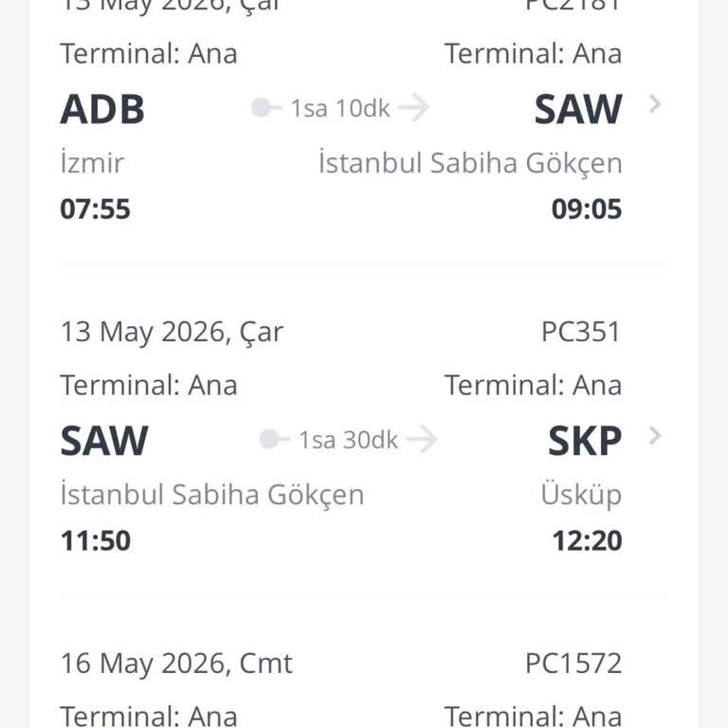Viewport: 728px width, 728px height.
Task: Tap the 1sa 30dk flight duration
Action: tap(348, 440)
